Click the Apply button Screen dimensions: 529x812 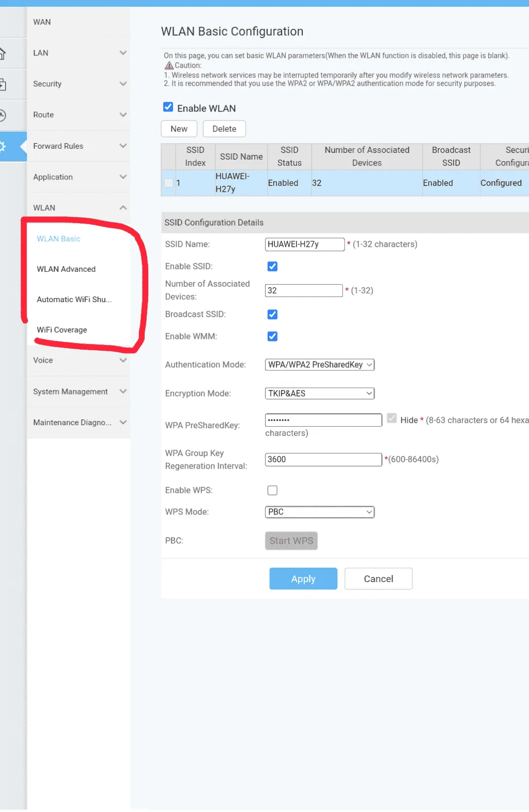[x=303, y=579]
